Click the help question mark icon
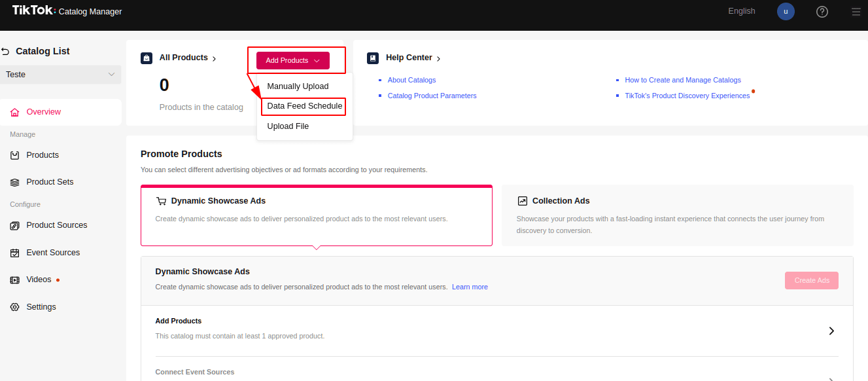Screen dimensions: 868x381 822,12
